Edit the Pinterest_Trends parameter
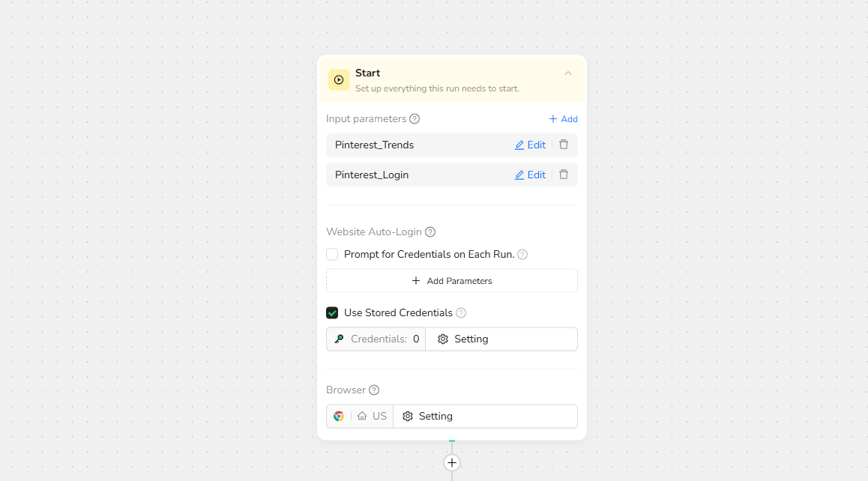Screen dimensions: 868x481 530,145
